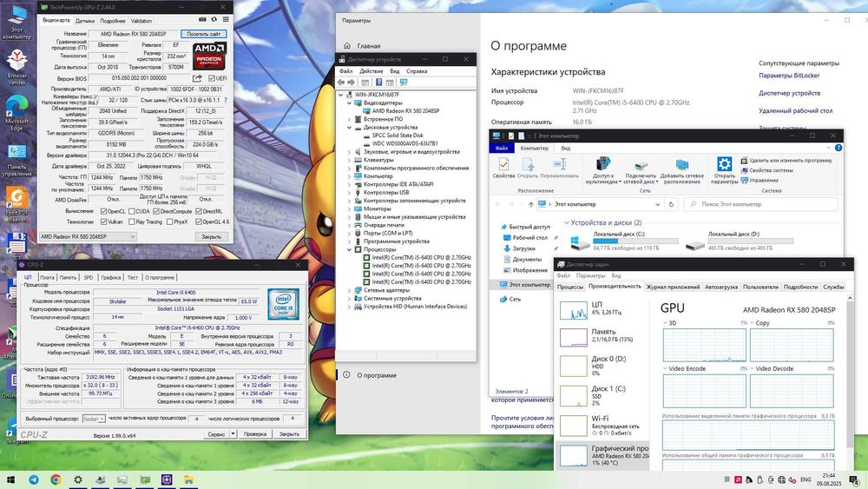Open Browser Yandex desktop shortcut
The width and height of the screenshot is (868, 489).
click(16, 68)
